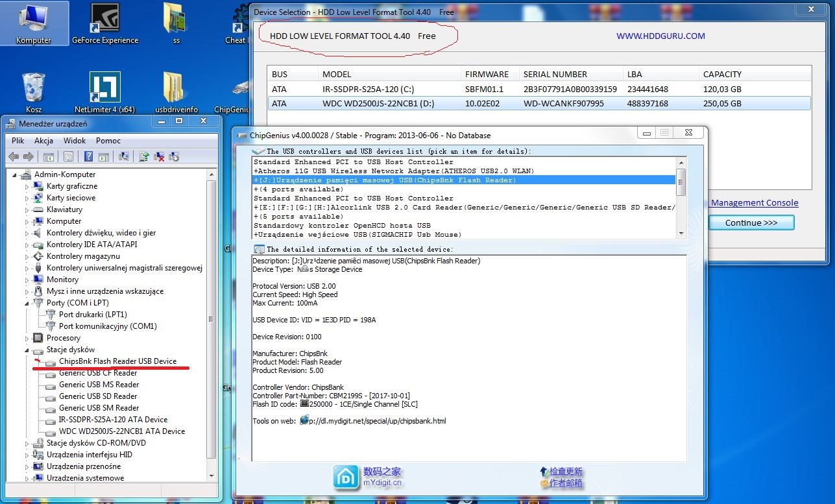Open Management Console link
Image resolution: width=835 pixels, height=504 pixels.
coord(755,203)
